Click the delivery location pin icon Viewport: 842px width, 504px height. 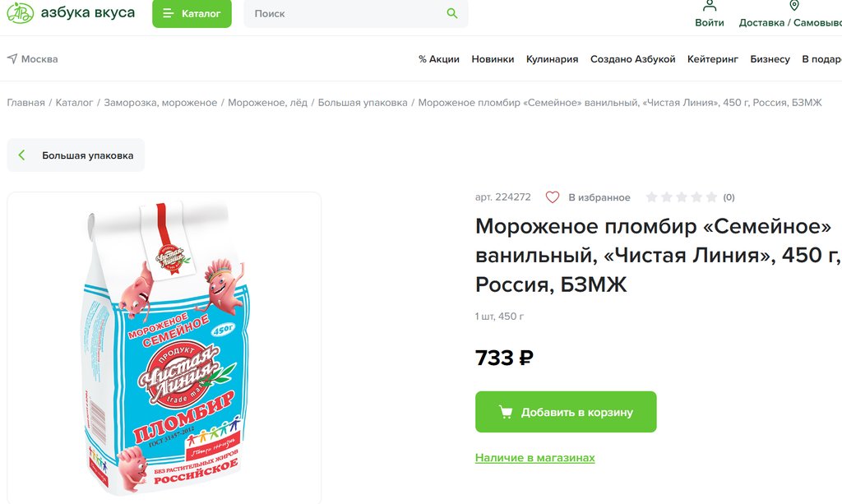coord(794,6)
